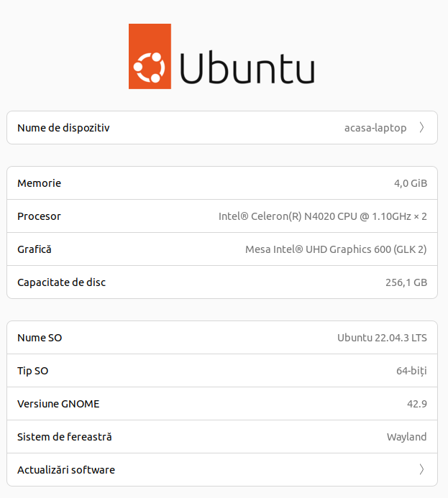Select the Intel Celeron N4020 processor value
Screen dimensions: 448x498
pyautogui.click(x=322, y=216)
